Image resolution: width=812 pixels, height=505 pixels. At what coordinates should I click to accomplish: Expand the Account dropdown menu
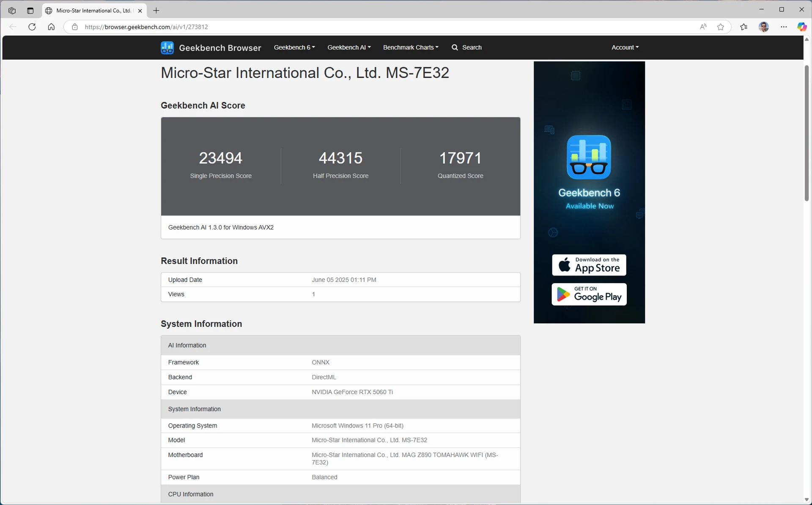coord(625,47)
